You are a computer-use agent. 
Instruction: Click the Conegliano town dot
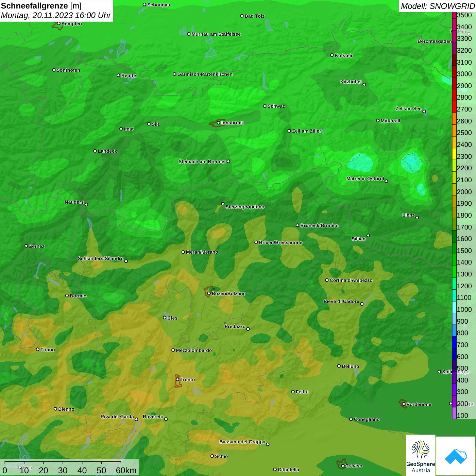[351, 419]
